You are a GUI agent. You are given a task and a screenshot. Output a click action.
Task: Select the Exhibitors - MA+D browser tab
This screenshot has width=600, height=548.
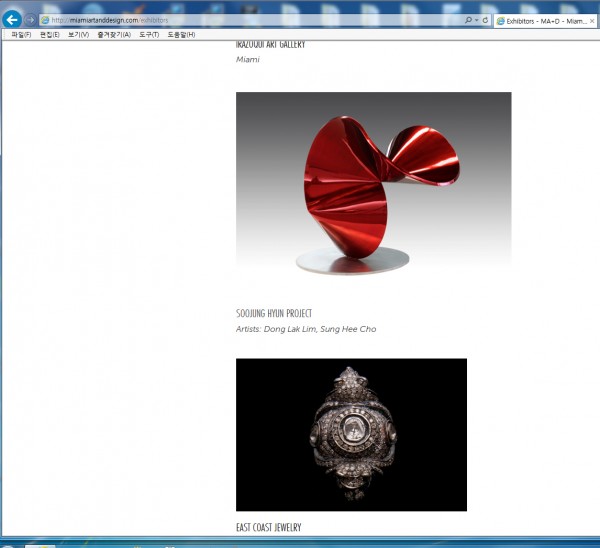[x=545, y=21]
